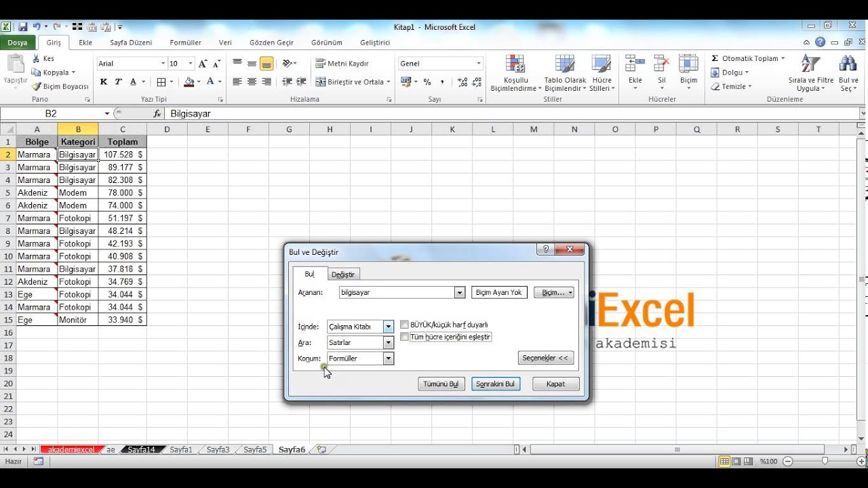Open the font name dropdown (Arial)

point(163,64)
